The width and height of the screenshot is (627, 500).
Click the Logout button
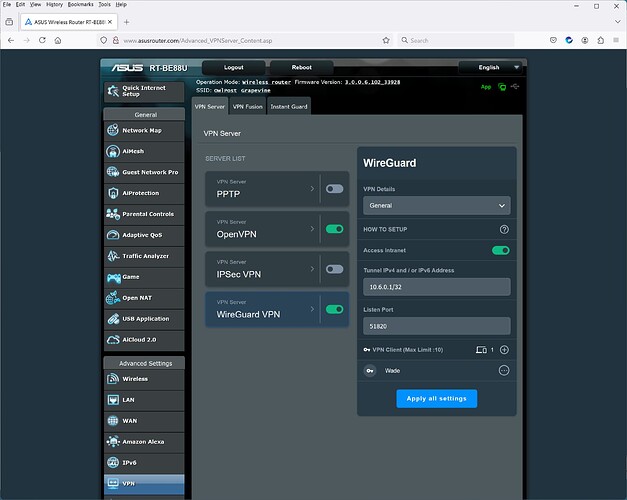(x=234, y=67)
